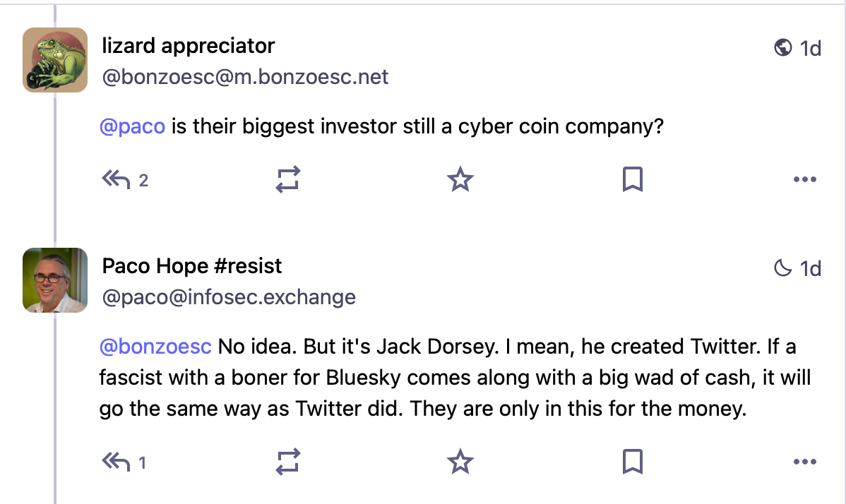Bookmark Paco Hope's post

pos(632,462)
